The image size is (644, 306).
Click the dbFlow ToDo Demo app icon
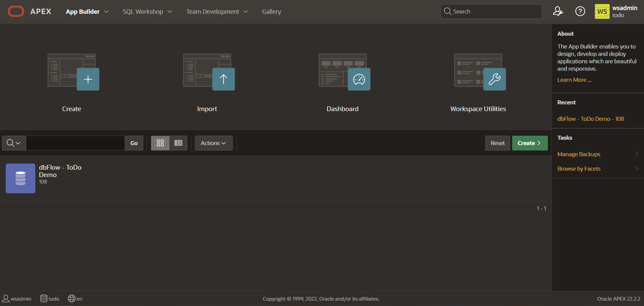(x=21, y=178)
